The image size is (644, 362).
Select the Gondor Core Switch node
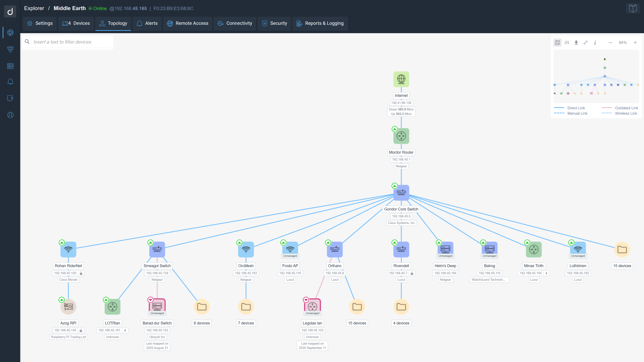pos(401,193)
